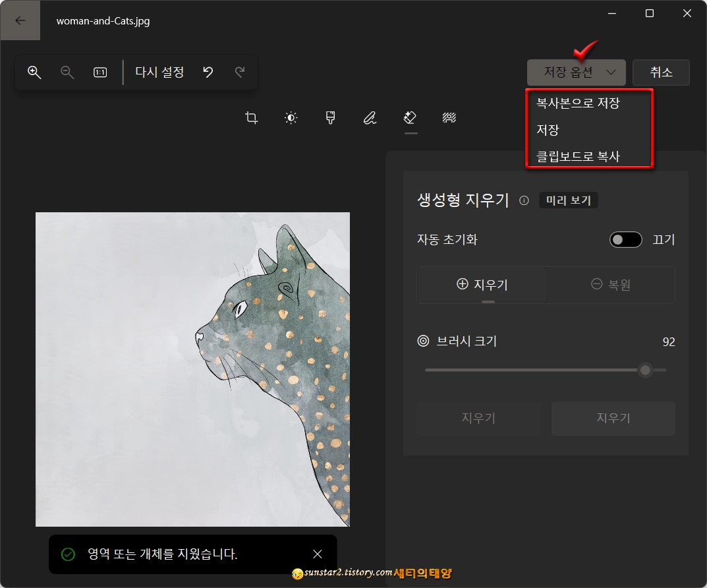707x588 pixels.
Task: Select the 지우기 mode tab with plus icon
Action: (x=482, y=285)
